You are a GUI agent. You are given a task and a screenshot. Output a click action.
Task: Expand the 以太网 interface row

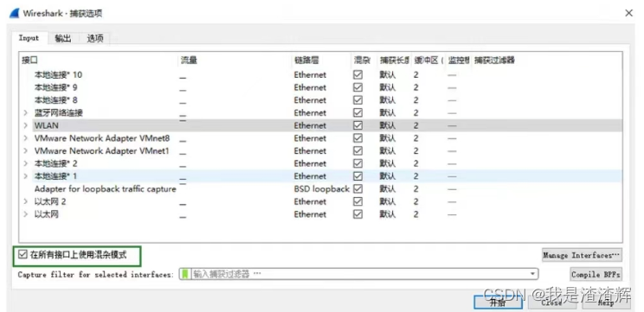pos(25,214)
